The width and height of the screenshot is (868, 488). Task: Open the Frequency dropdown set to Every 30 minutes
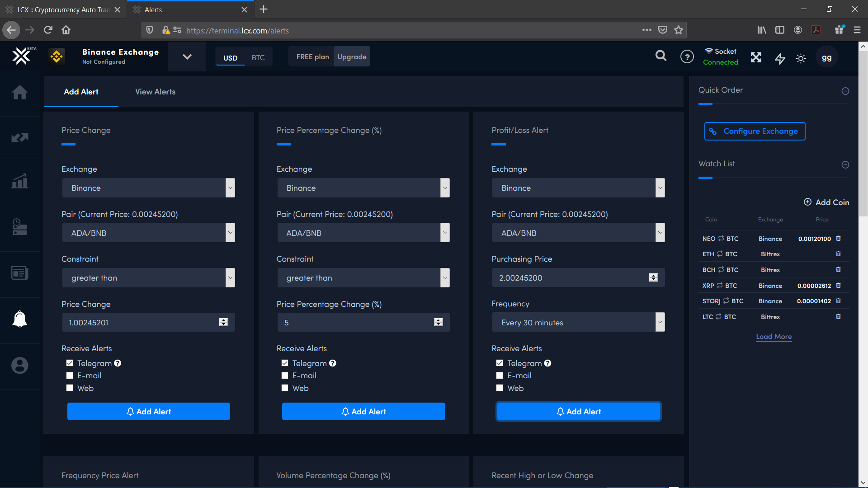(578, 322)
